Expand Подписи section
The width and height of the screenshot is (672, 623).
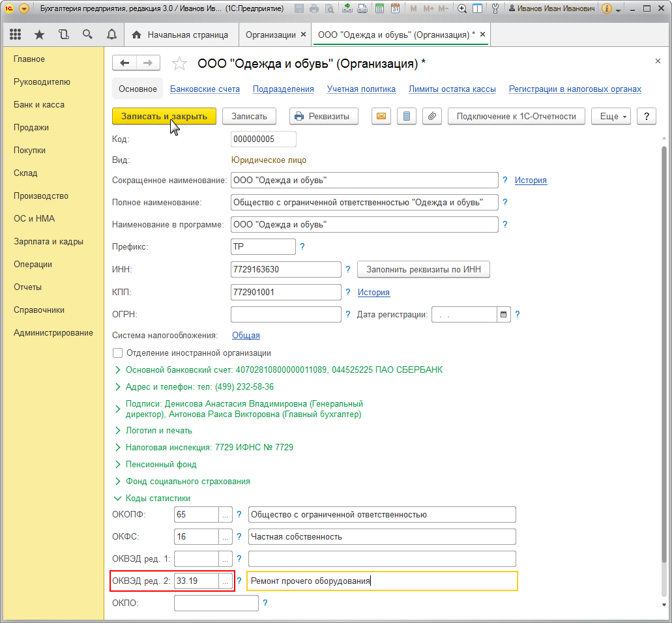coord(118,409)
